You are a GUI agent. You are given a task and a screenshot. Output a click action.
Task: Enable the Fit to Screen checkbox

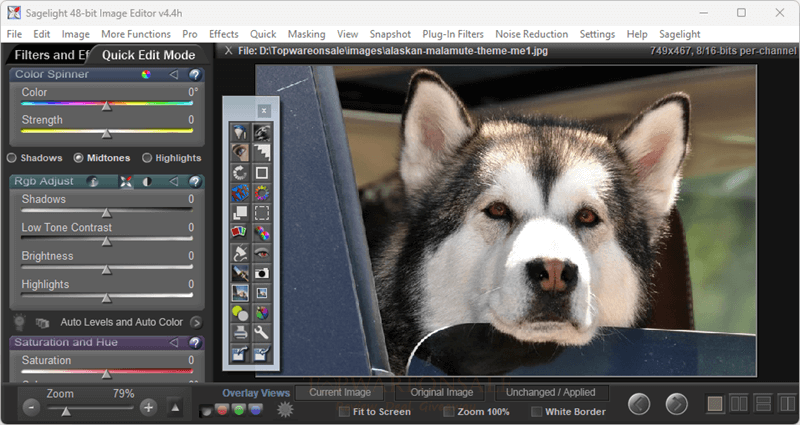tap(344, 412)
